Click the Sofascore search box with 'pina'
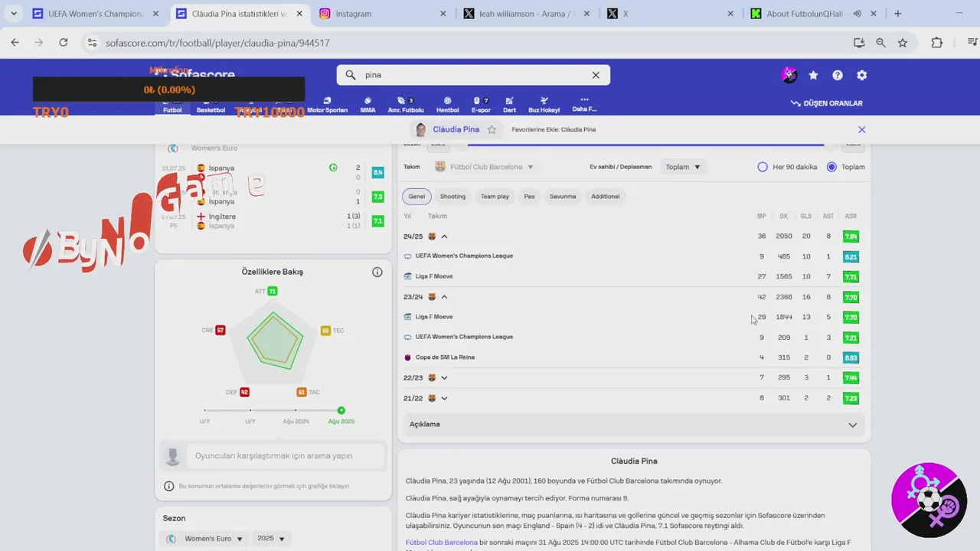The image size is (980, 551). tap(473, 75)
